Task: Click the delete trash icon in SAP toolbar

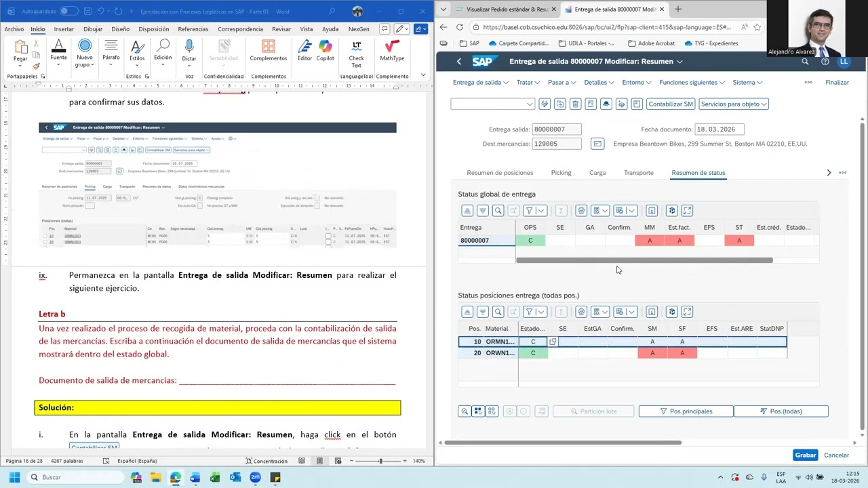Action: click(575, 104)
